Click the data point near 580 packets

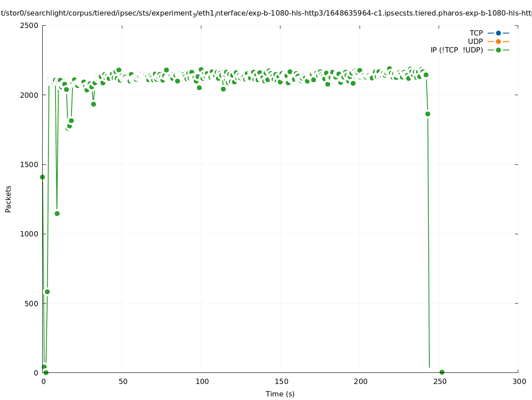point(47,292)
